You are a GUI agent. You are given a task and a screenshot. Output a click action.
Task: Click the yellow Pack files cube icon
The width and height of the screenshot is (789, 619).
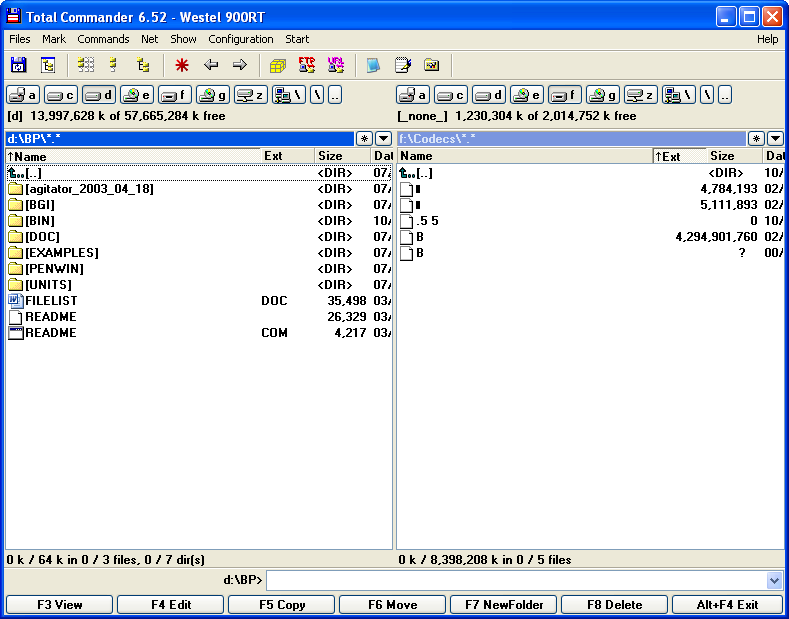pos(278,65)
